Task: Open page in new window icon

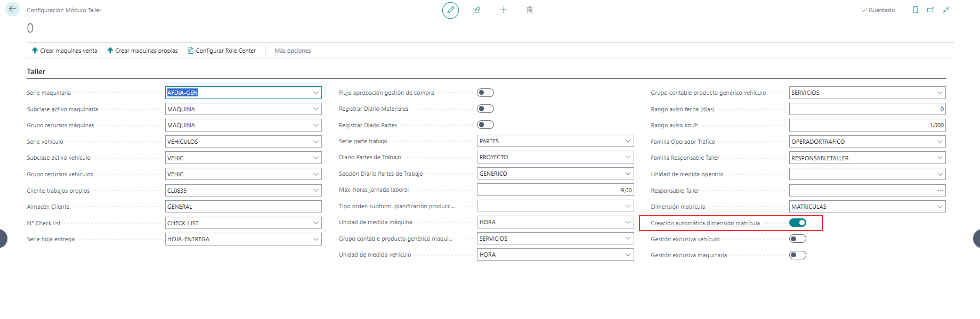Action: click(930, 10)
